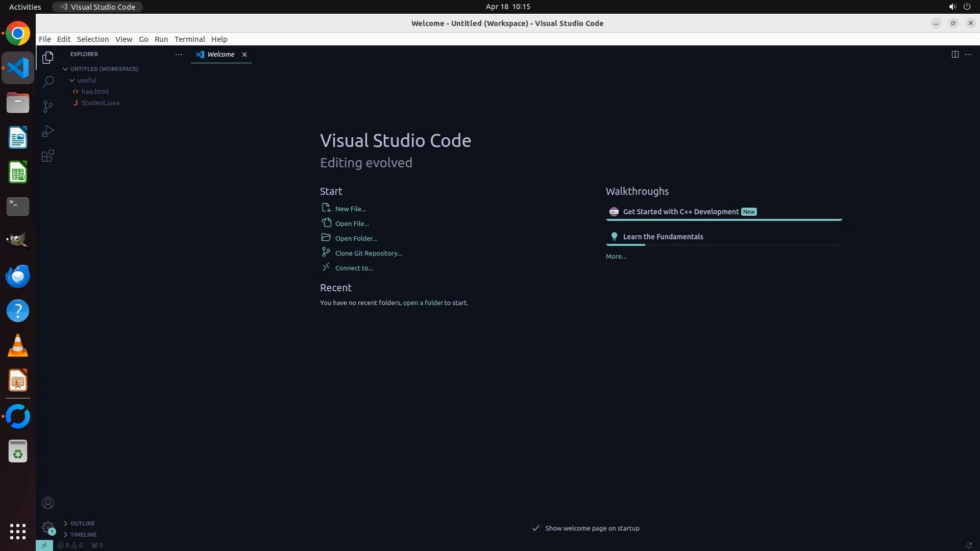Open Learn the Fundamentals walkthrough
Image resolution: width=980 pixels, height=551 pixels.
coord(663,237)
